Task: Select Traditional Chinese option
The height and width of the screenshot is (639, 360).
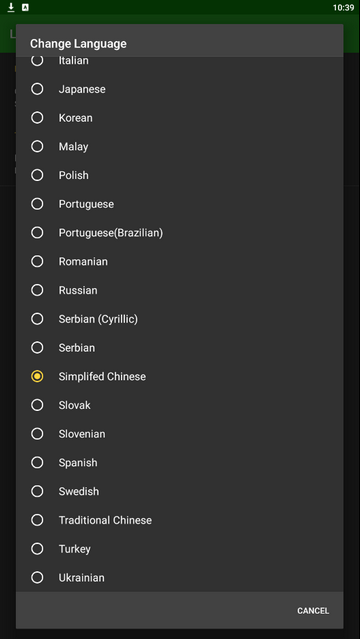Action: [x=179, y=520]
